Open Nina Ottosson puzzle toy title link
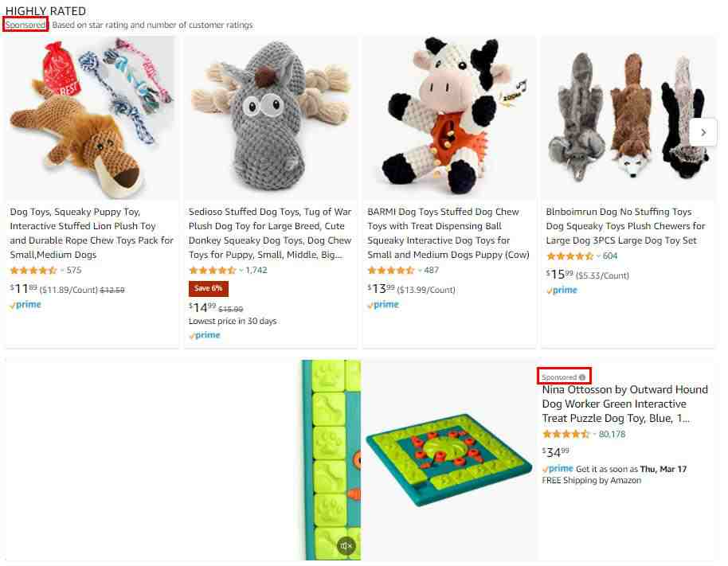This screenshot has width=728, height=566. [625, 404]
